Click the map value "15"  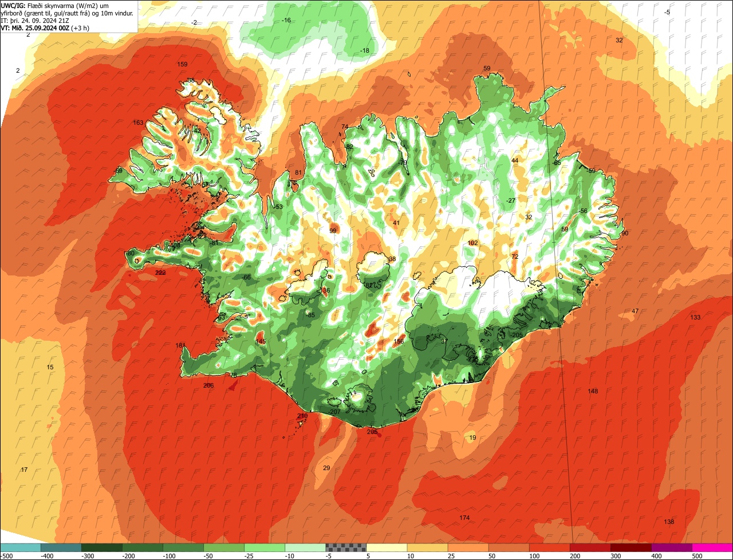(50, 367)
